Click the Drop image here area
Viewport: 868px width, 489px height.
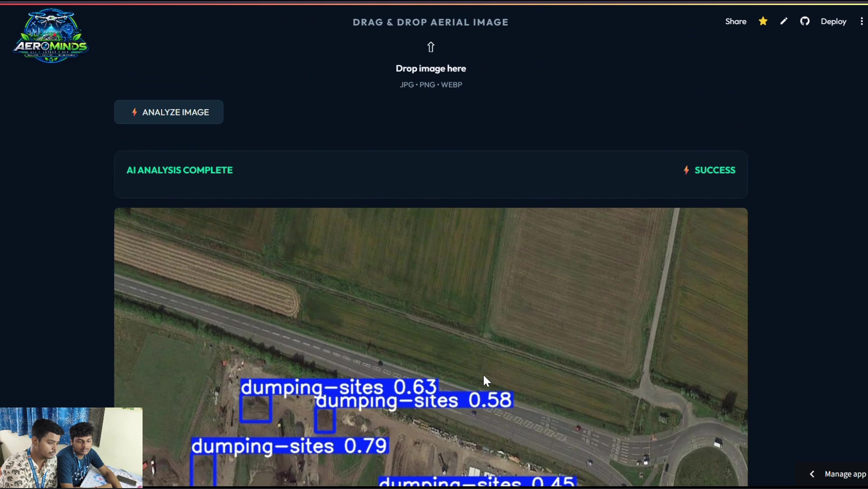click(x=431, y=68)
